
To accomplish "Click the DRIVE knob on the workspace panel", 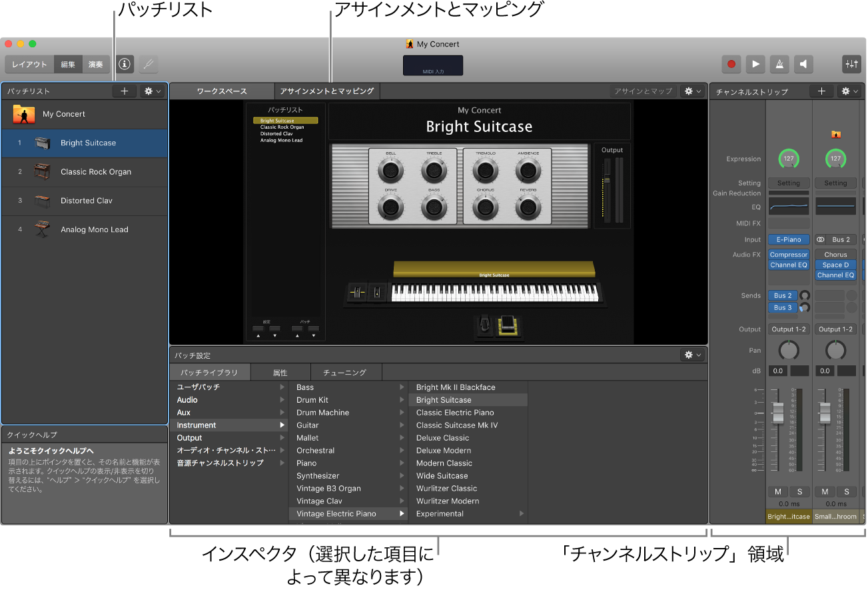I will 390,209.
